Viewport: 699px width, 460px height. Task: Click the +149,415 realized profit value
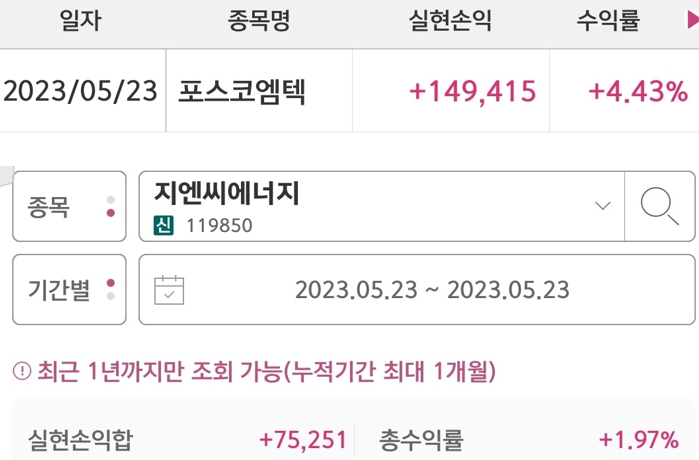click(x=473, y=91)
